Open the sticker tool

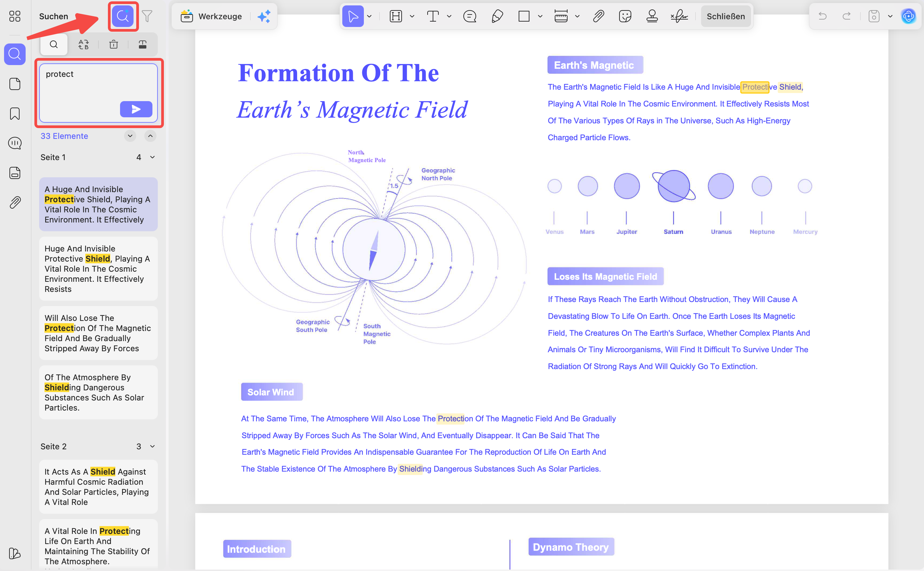tap(625, 16)
